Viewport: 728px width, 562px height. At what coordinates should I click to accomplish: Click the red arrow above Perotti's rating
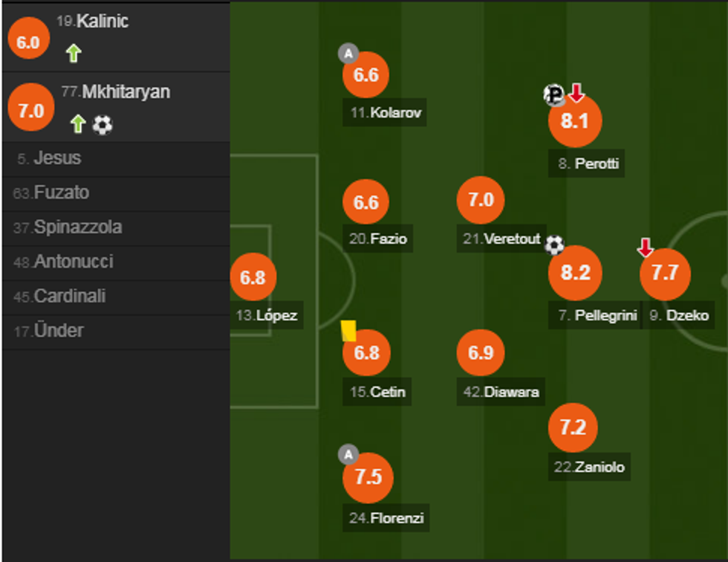[576, 93]
